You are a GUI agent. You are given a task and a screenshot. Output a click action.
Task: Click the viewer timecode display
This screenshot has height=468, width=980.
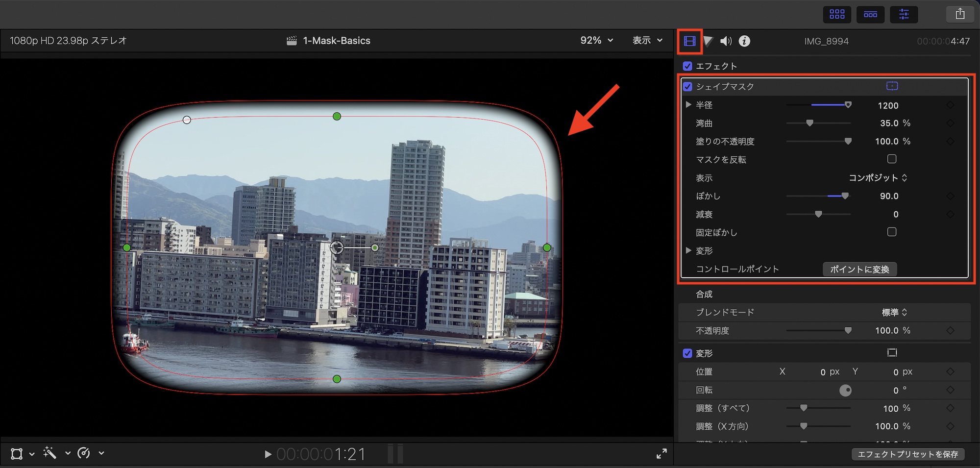coord(321,454)
